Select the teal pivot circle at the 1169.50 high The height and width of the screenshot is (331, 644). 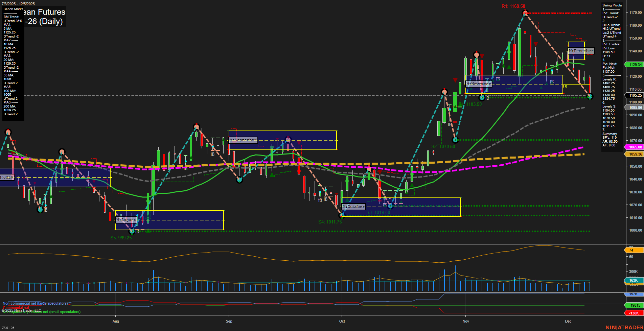[x=525, y=13]
